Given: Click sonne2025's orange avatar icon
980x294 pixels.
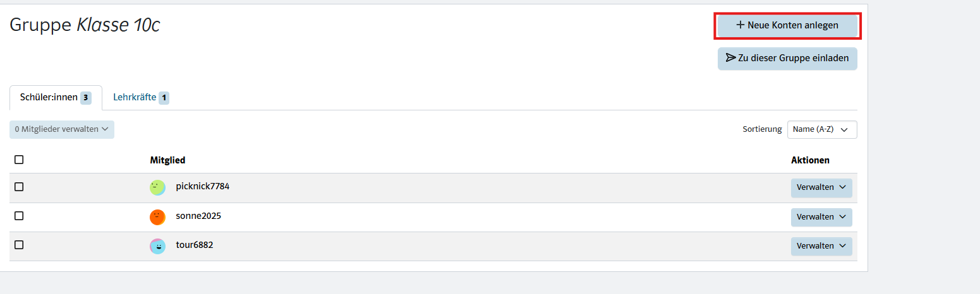Looking at the screenshot, I should tap(157, 217).
